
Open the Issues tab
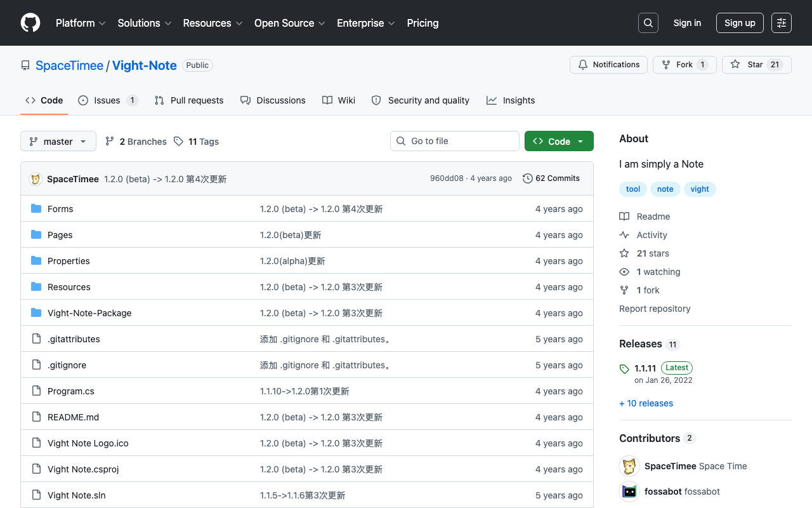point(108,100)
